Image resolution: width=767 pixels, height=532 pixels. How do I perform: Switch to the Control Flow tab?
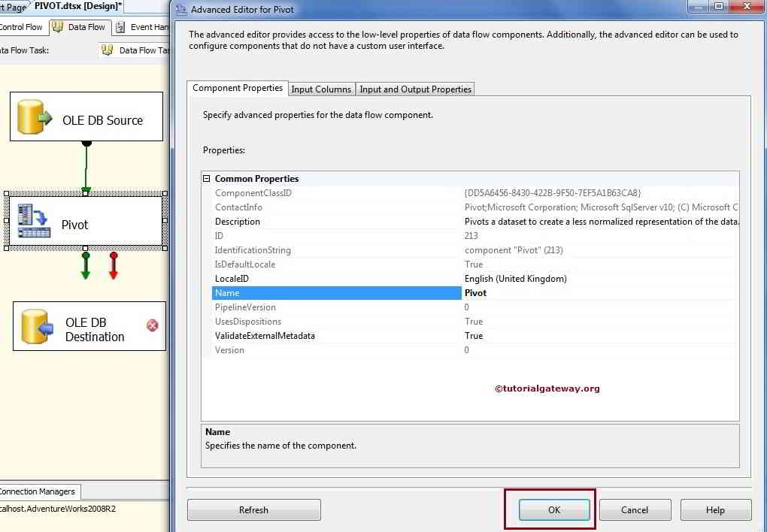tap(20, 26)
